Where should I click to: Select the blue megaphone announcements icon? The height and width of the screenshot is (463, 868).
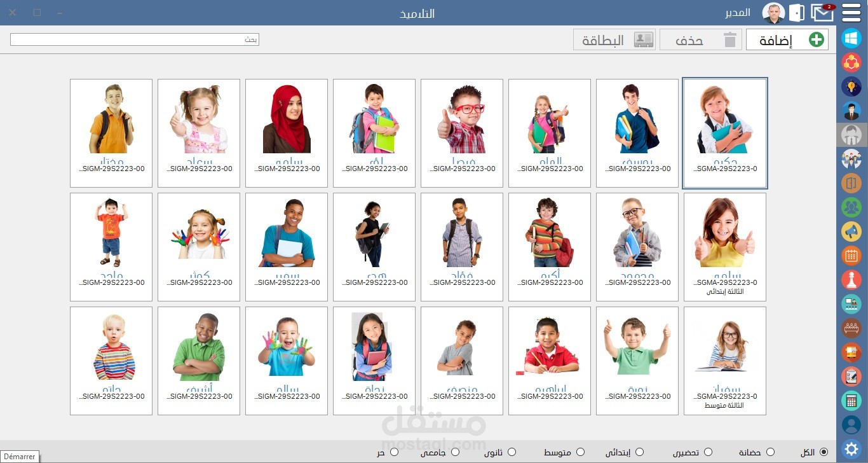pos(851,231)
